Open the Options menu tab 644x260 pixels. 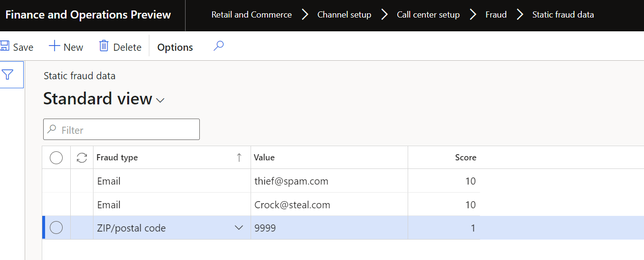[175, 47]
